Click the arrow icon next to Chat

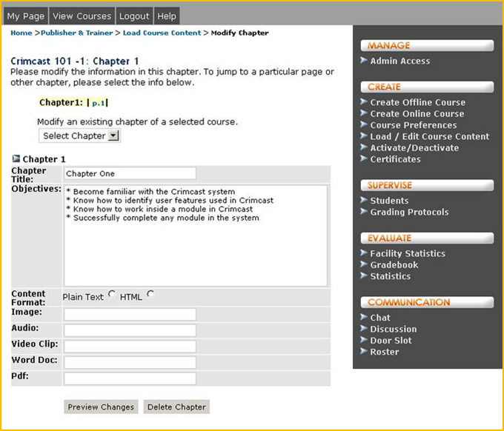tap(364, 317)
